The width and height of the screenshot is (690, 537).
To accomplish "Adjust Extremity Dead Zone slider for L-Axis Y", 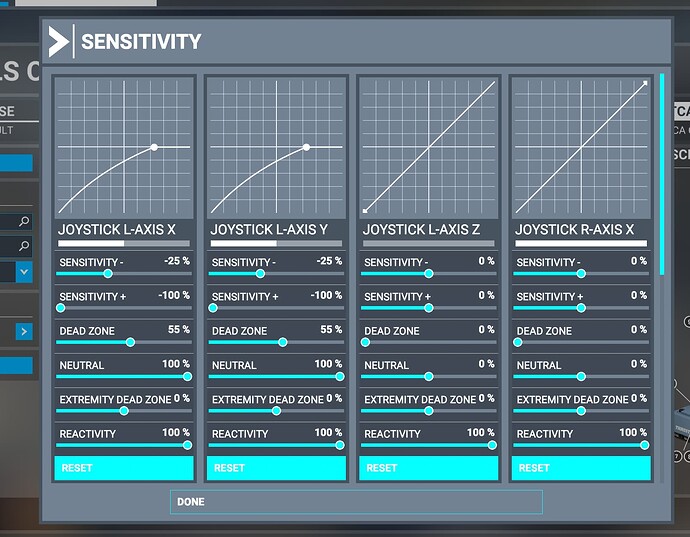I will 276,411.
